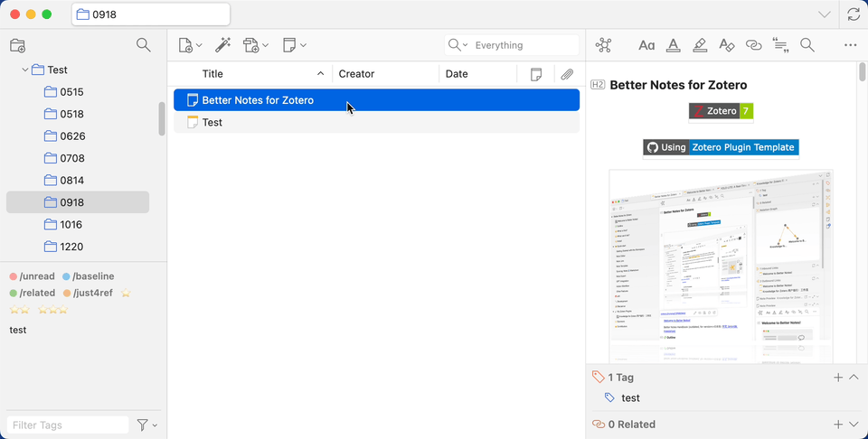Click the Filter Tags input field

coord(68,425)
